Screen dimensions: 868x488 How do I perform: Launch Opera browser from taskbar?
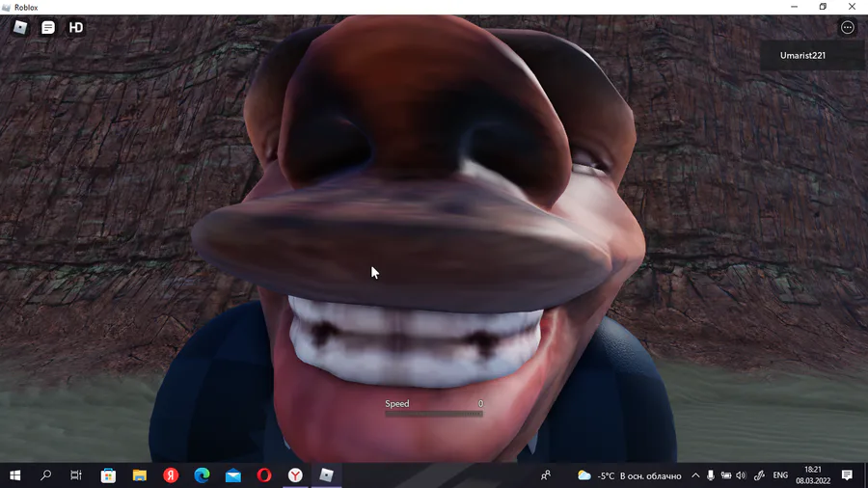coord(264,475)
